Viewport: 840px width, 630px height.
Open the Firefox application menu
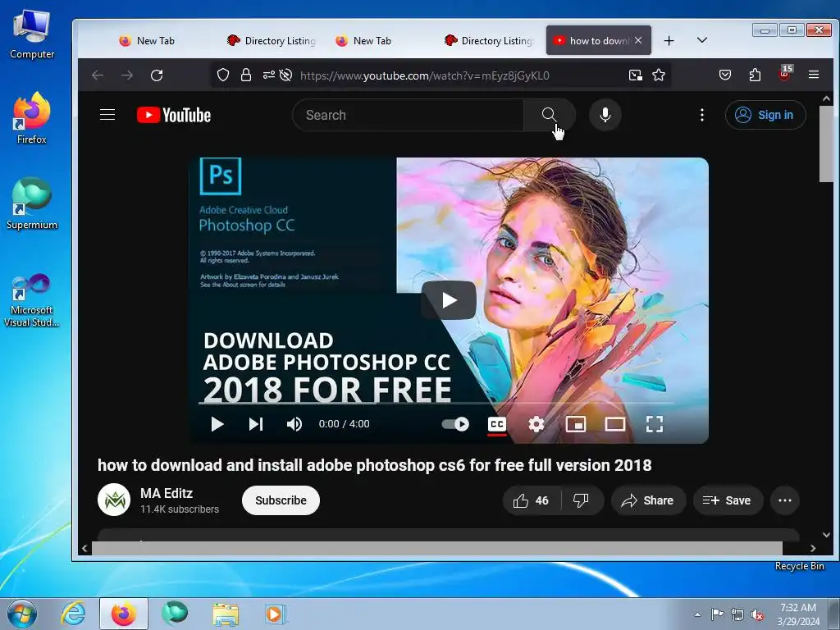pyautogui.click(x=814, y=75)
